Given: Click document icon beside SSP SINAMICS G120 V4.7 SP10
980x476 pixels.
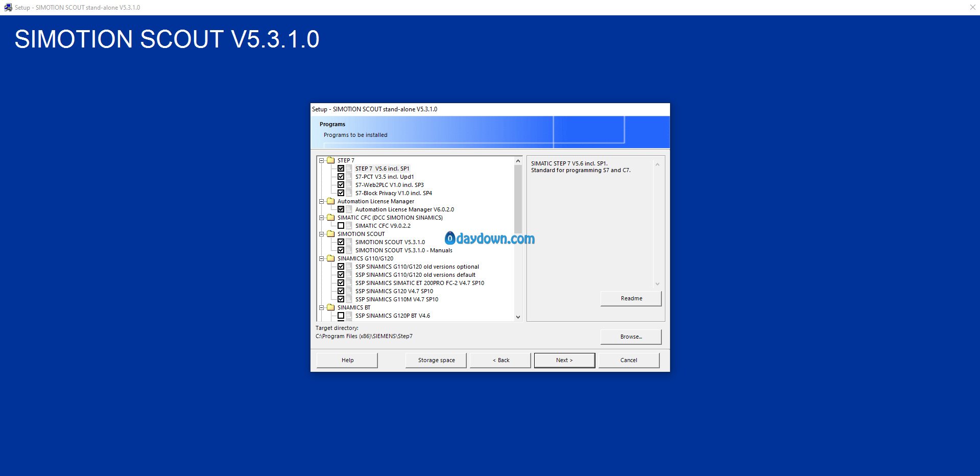Looking at the screenshot, I should click(x=349, y=291).
